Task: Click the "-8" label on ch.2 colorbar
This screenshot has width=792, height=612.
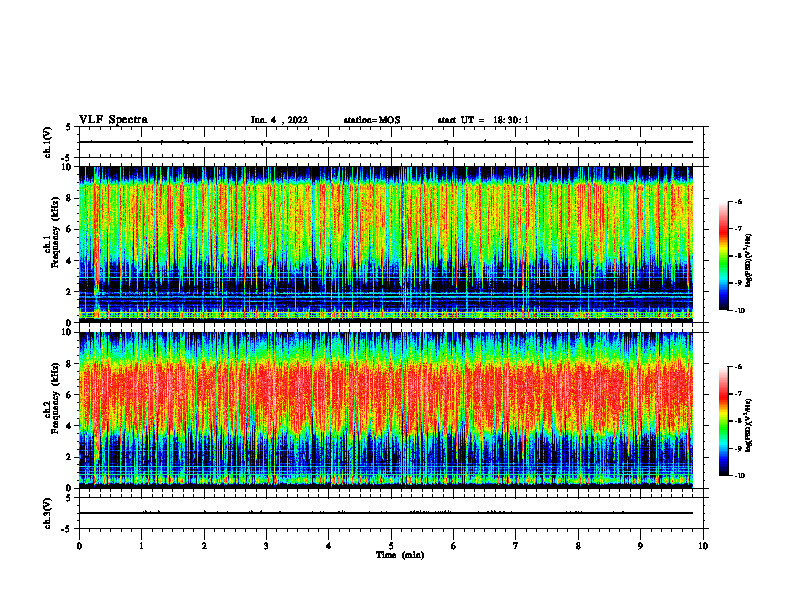Action: tap(738, 421)
